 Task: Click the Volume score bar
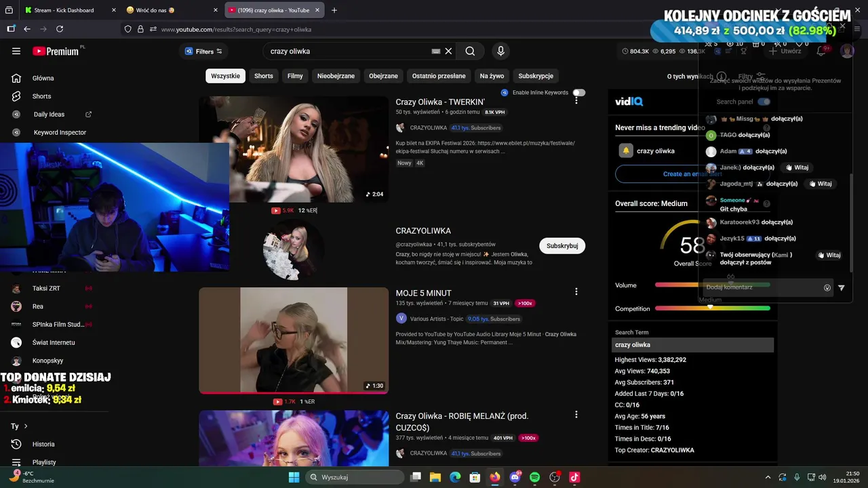pos(713,285)
